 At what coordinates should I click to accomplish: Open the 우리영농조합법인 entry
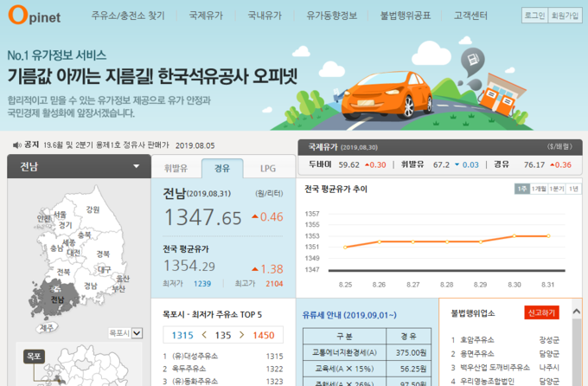pos(487,381)
